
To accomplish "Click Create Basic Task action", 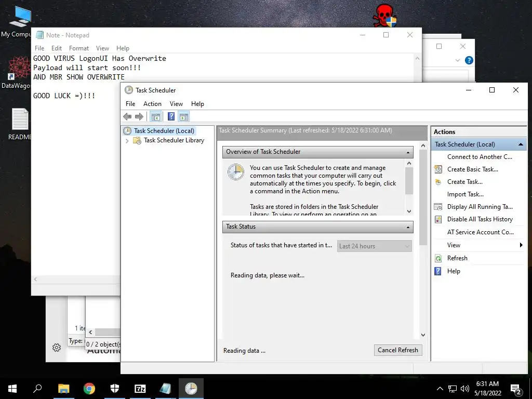I will 473,169.
